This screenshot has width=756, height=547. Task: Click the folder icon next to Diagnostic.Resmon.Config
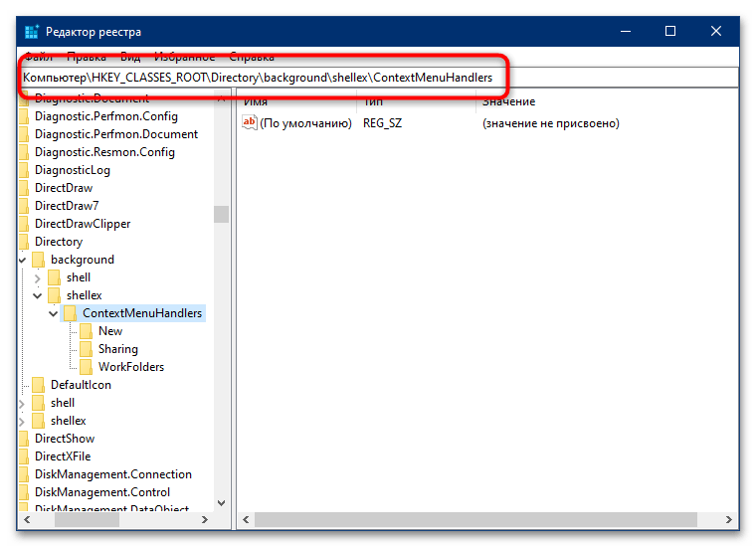(24, 152)
